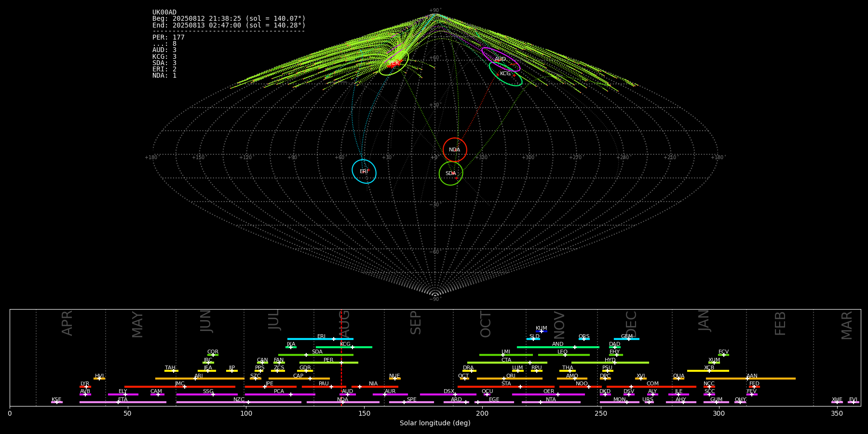Click the XCB shower bar in timeline
This screenshot has width=868, height=434.
(708, 371)
